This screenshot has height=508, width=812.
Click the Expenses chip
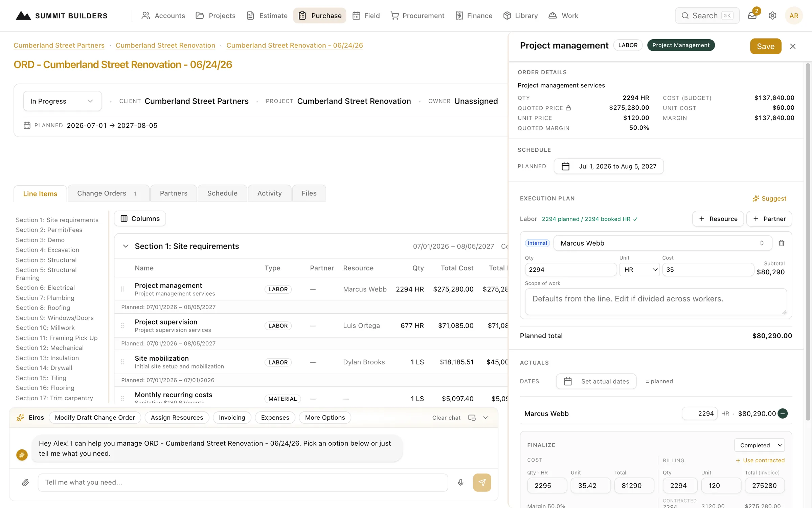(x=275, y=418)
